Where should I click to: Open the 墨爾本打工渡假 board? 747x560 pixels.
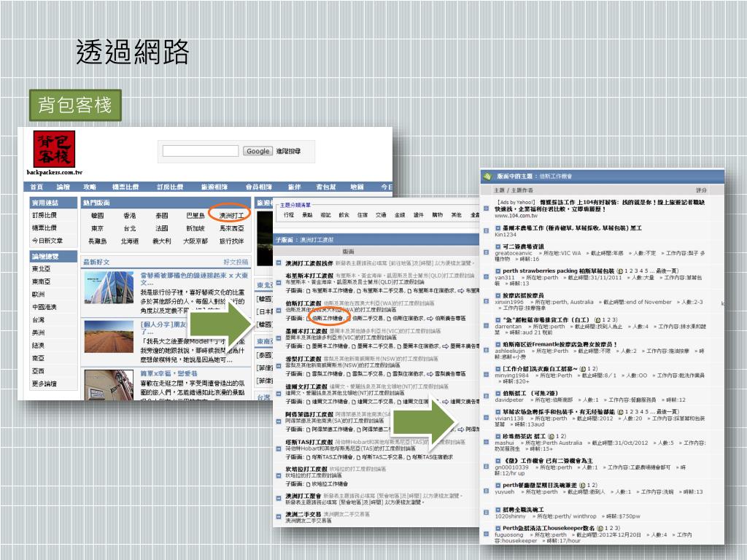pyautogui.click(x=306, y=330)
